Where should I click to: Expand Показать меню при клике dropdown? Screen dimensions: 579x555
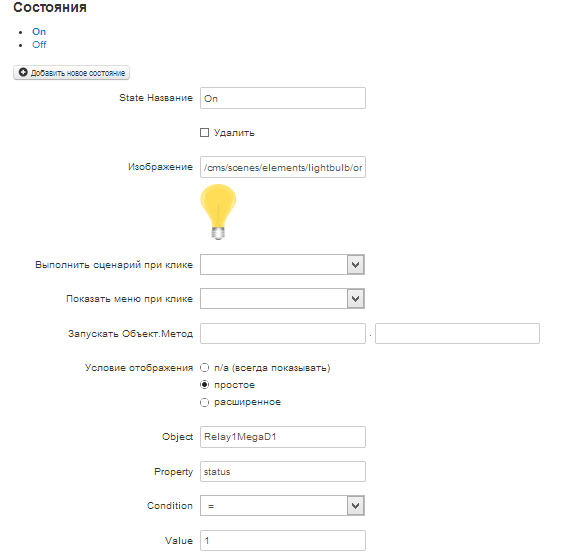(282, 299)
